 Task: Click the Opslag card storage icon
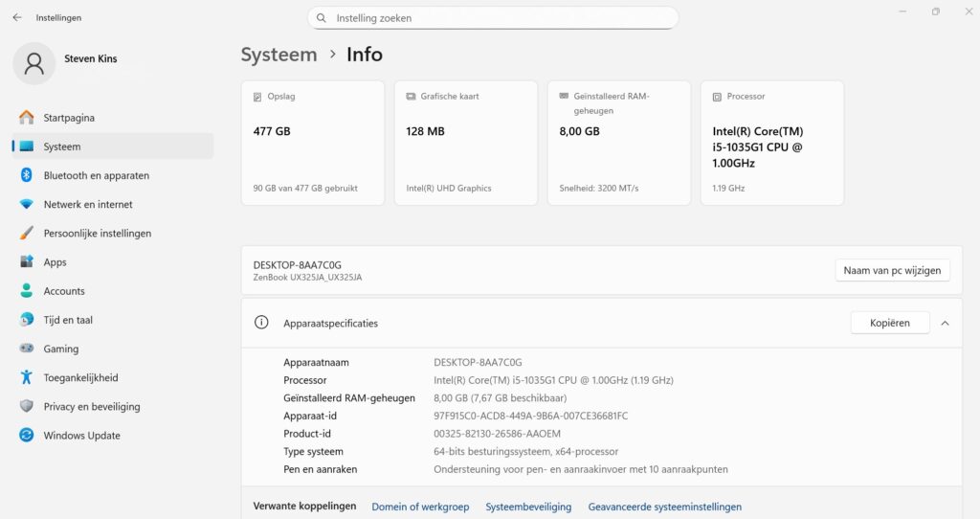[x=256, y=97]
